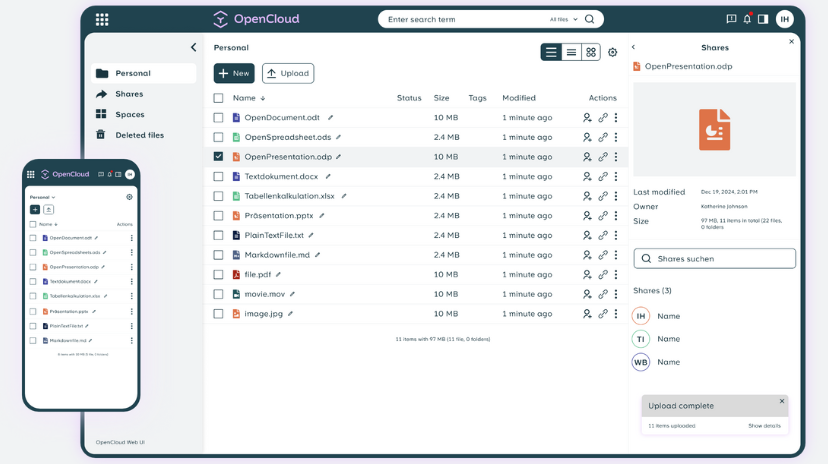Tick the checkbox for file.pdf

pyautogui.click(x=219, y=274)
